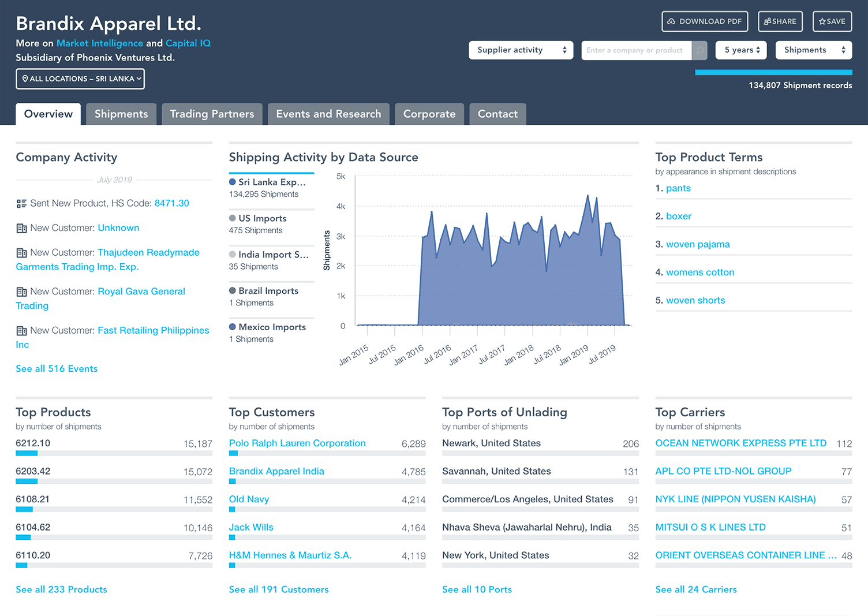Open the Contact tab
Viewport: 868px width, 616px height.
[497, 114]
